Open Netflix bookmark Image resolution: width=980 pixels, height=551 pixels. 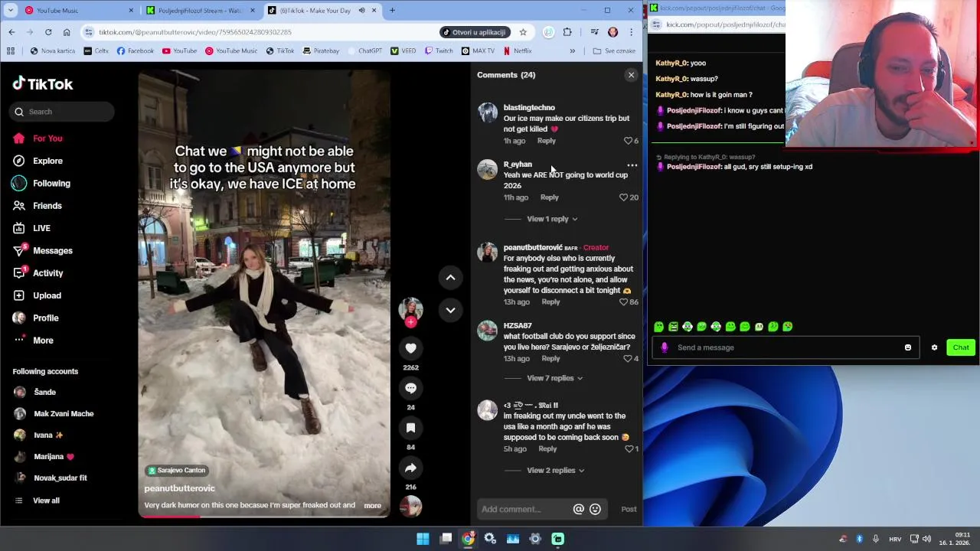click(517, 51)
